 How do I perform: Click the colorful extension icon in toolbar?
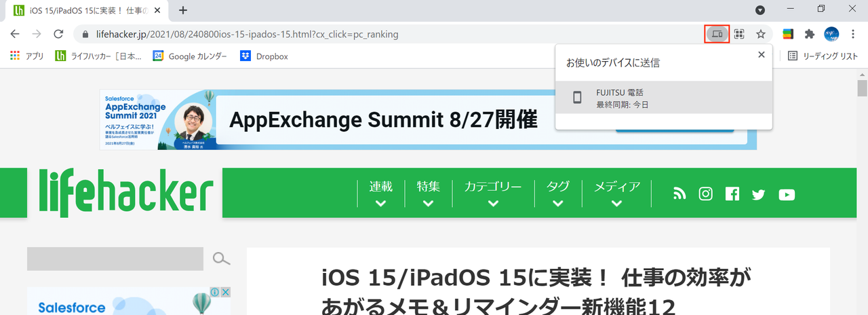click(x=788, y=34)
